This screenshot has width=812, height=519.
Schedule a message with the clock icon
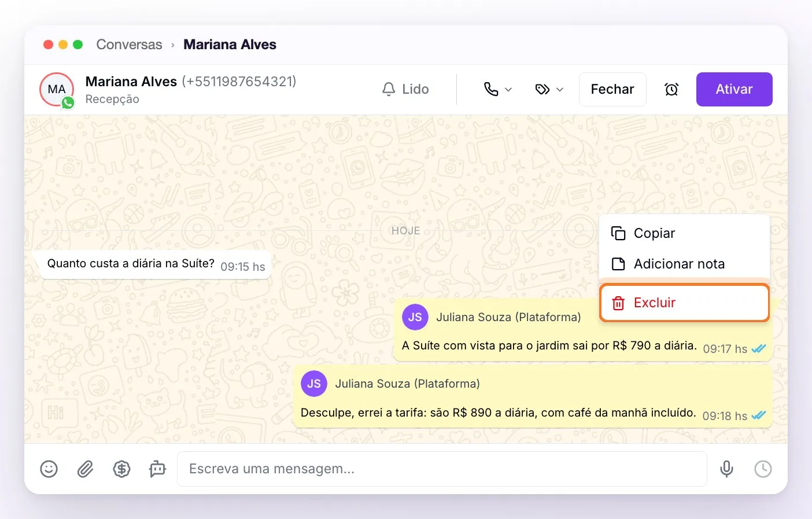pyautogui.click(x=763, y=469)
